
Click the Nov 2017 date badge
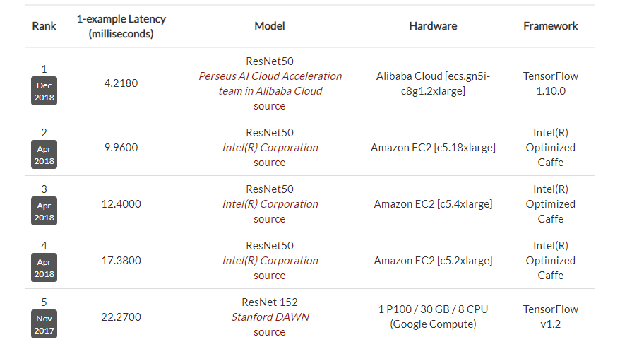[x=44, y=323]
